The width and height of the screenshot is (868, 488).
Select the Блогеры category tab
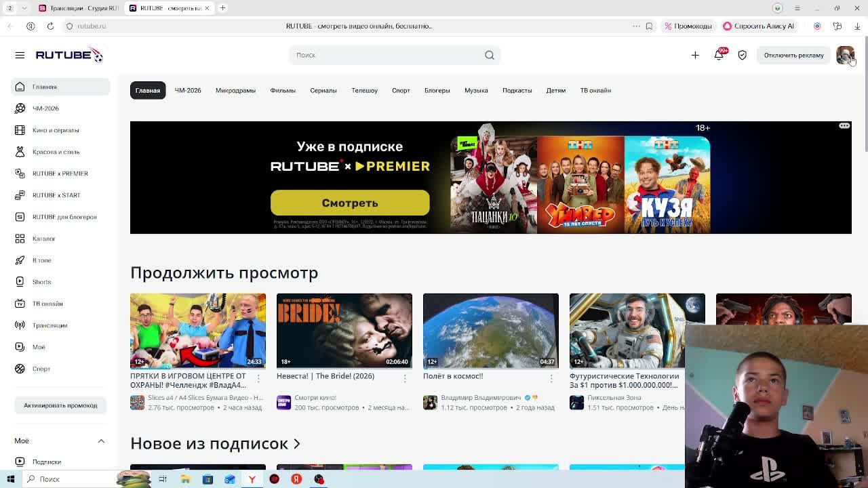click(x=437, y=90)
